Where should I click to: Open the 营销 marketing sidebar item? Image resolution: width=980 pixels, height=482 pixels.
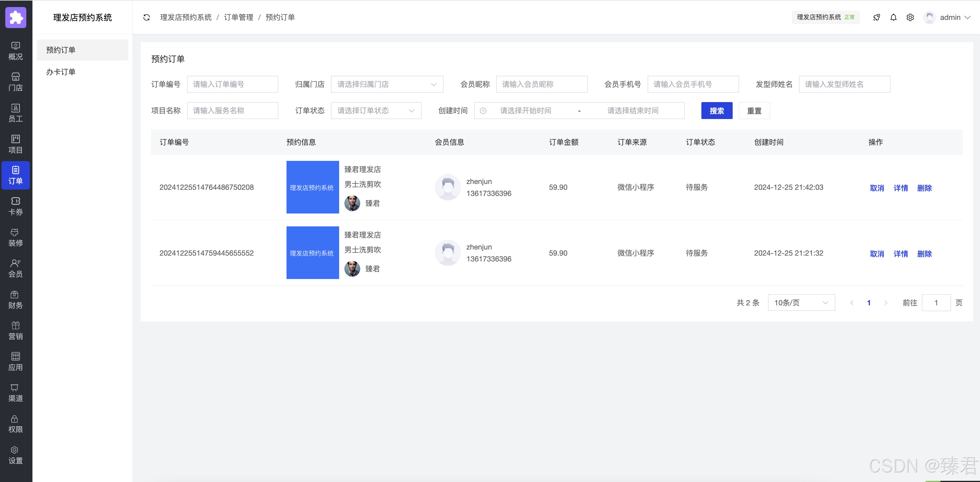click(x=15, y=330)
